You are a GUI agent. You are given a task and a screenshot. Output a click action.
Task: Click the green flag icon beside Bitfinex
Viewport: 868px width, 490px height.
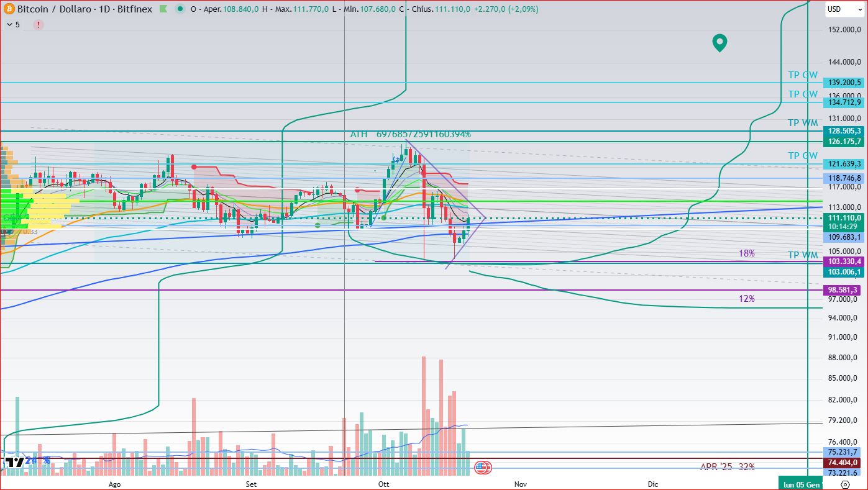(163, 9)
